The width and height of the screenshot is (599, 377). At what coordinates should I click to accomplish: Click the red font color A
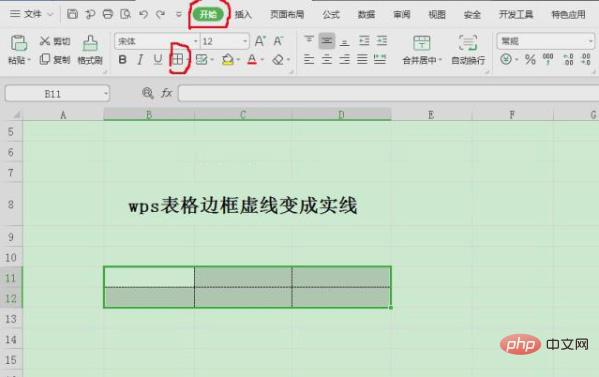point(252,60)
